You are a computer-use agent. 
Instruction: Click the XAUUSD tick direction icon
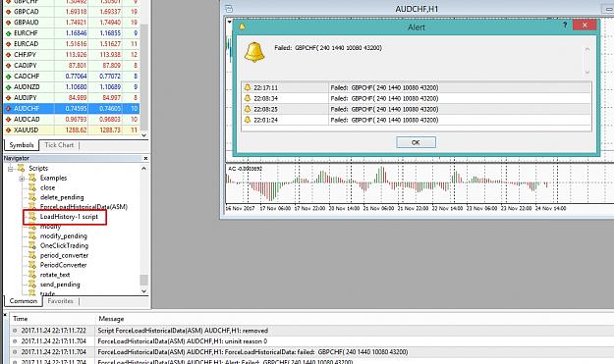pyautogui.click(x=8, y=130)
